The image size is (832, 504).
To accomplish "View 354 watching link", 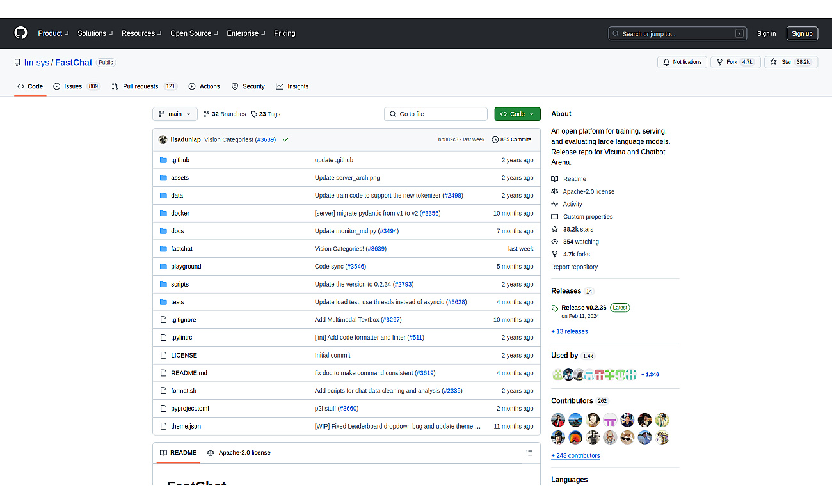I will click(580, 242).
